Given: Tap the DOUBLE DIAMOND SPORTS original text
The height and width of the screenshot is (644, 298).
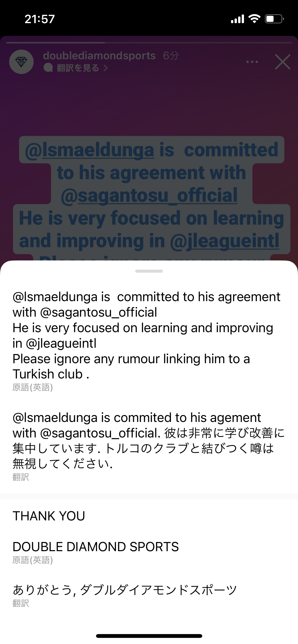Looking at the screenshot, I should click(x=96, y=547).
